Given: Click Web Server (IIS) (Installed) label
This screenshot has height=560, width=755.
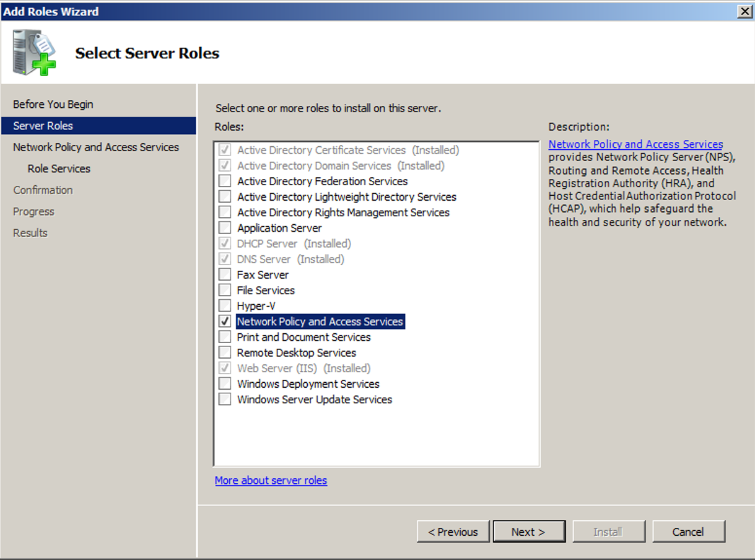Looking at the screenshot, I should pos(303,368).
